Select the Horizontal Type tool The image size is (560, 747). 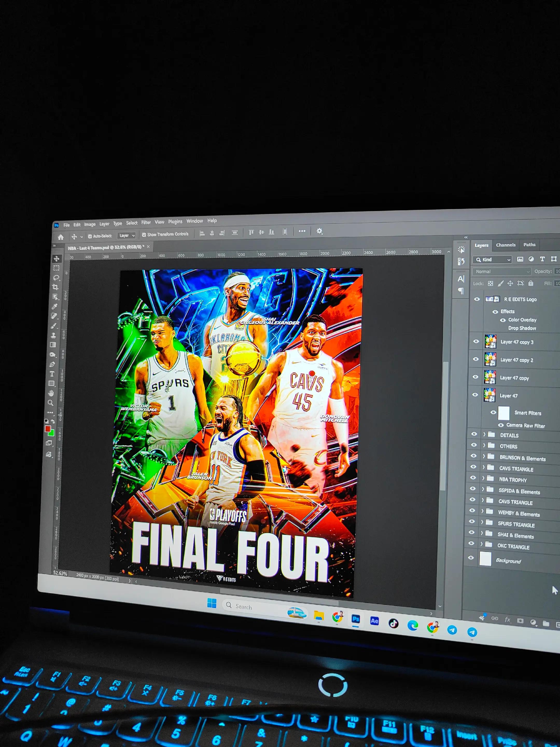click(x=52, y=374)
